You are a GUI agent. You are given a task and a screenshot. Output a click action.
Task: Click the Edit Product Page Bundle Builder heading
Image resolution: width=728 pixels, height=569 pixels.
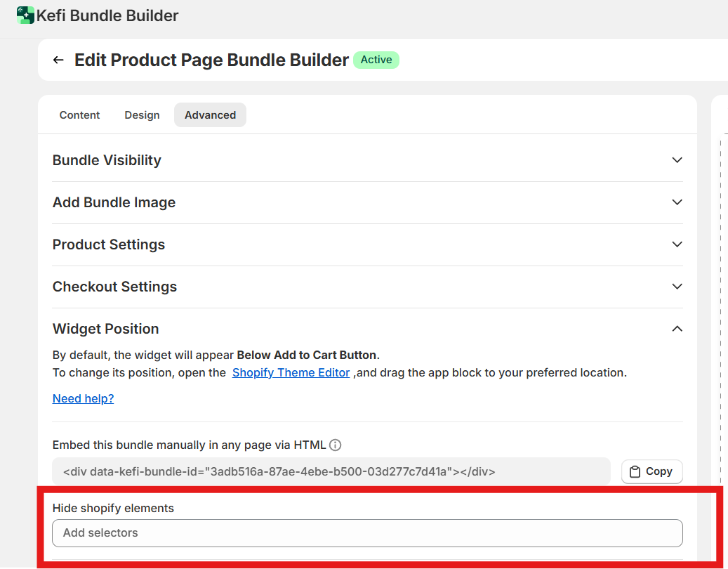click(211, 60)
